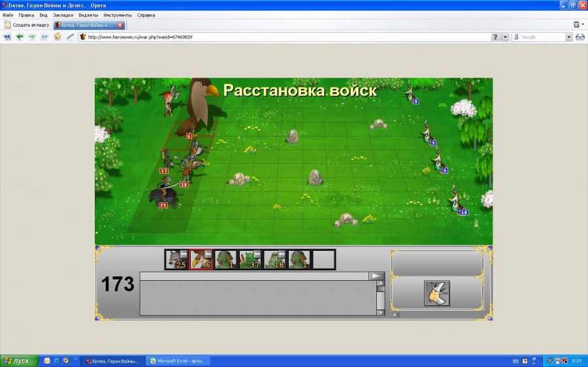The image size is (588, 367).
Task: Click the Создать вкладку new tab button
Action: pyautogui.click(x=27, y=25)
